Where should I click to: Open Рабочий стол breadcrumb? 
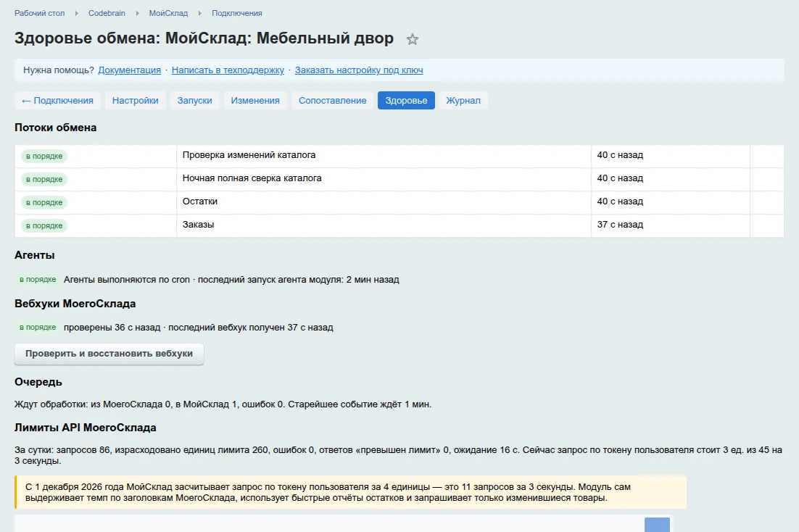pos(39,13)
